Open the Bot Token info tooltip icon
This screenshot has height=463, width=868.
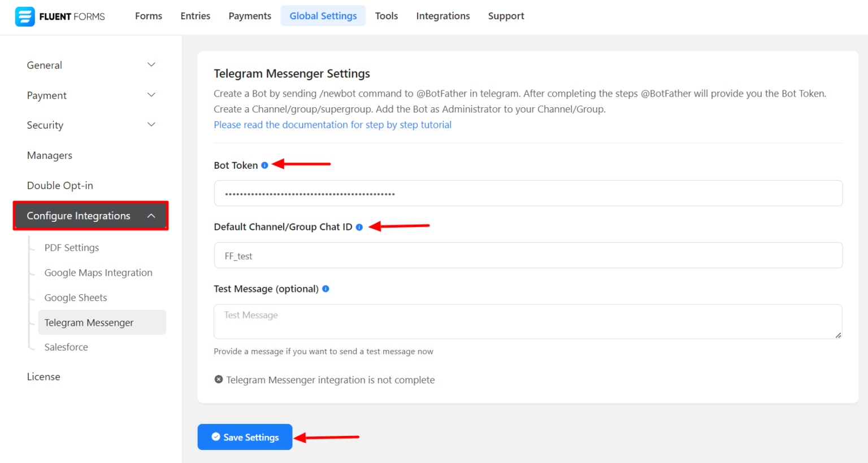tap(265, 165)
